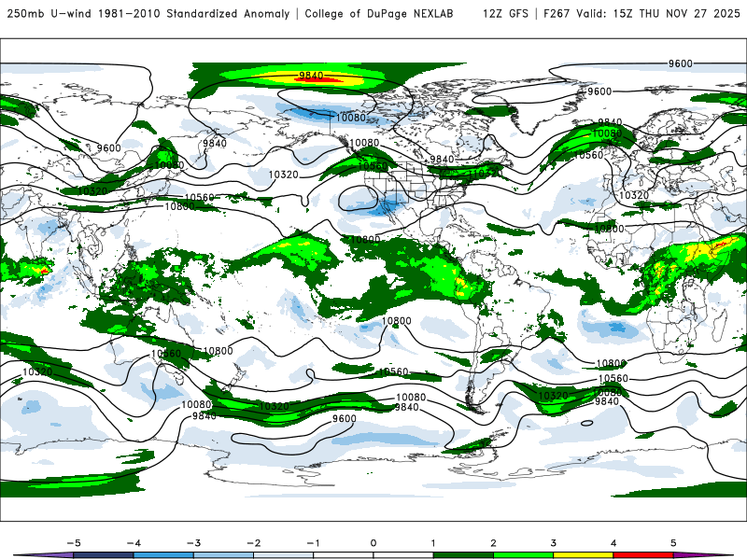Image resolution: width=747 pixels, height=560 pixels.
Task: Click the '9840' label on the red Arctic maximum
Action: pos(311,76)
